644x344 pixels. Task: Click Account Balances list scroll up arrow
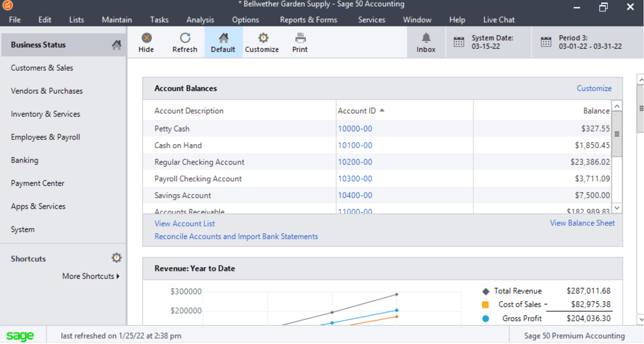click(617, 106)
